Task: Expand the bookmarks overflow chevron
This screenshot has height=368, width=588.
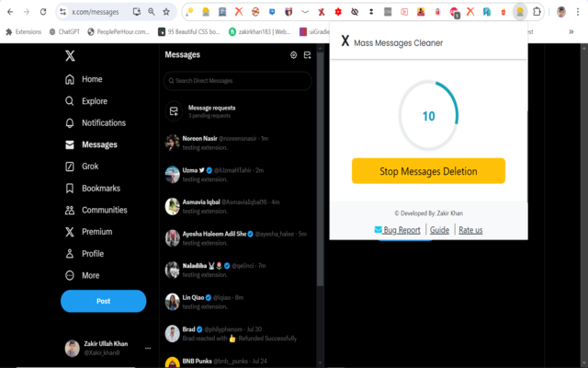Action: 571,32
